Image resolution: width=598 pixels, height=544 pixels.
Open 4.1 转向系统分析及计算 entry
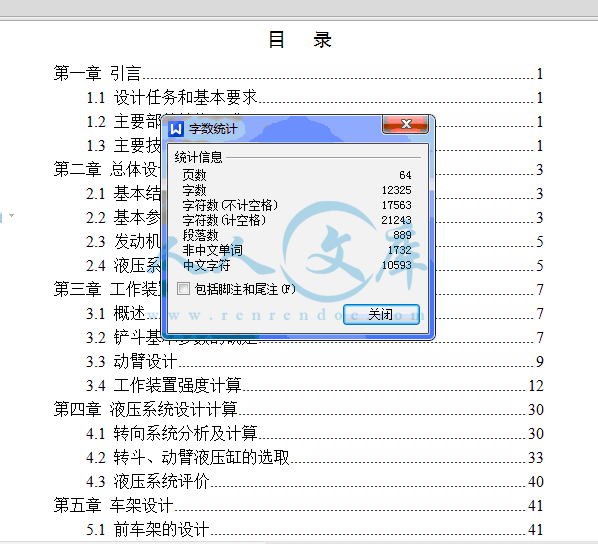(315, 433)
